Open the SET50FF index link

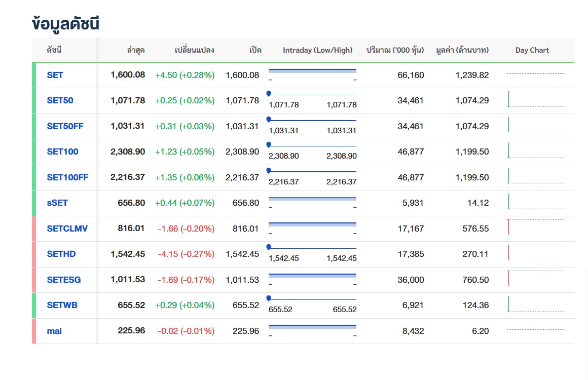point(65,126)
